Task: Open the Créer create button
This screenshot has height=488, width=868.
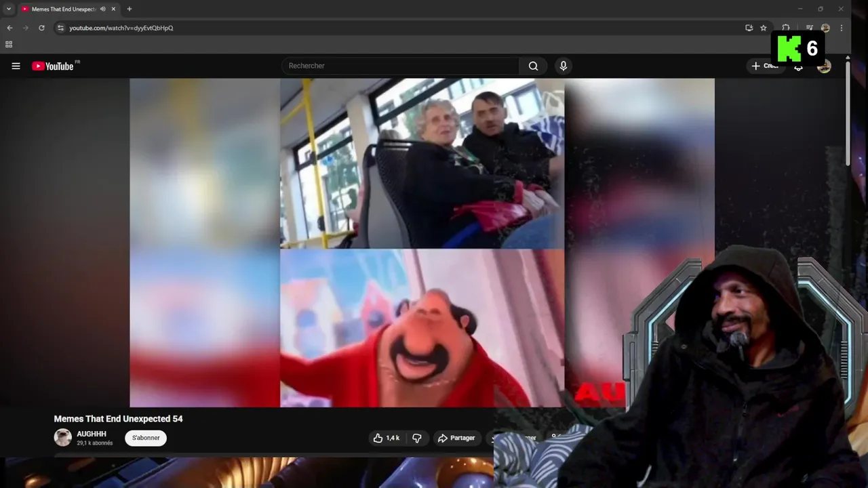Action: point(765,66)
